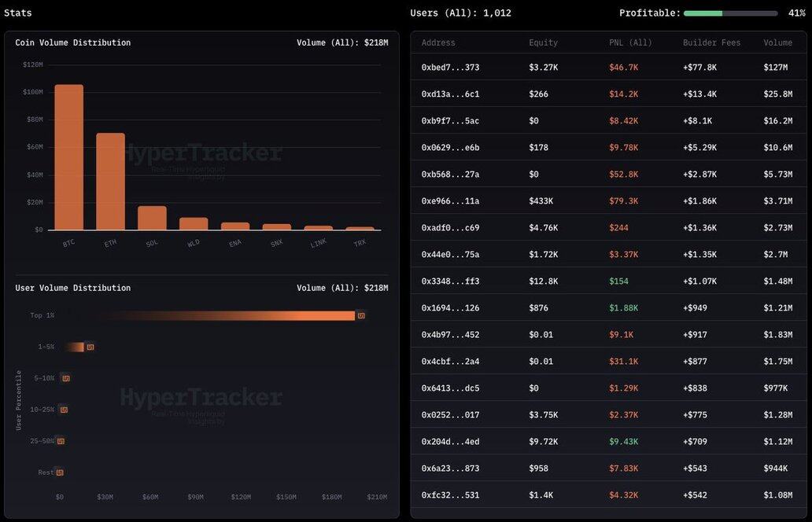The height and width of the screenshot is (522, 812).
Task: Sort table by Builder Fees column header
Action: [711, 42]
